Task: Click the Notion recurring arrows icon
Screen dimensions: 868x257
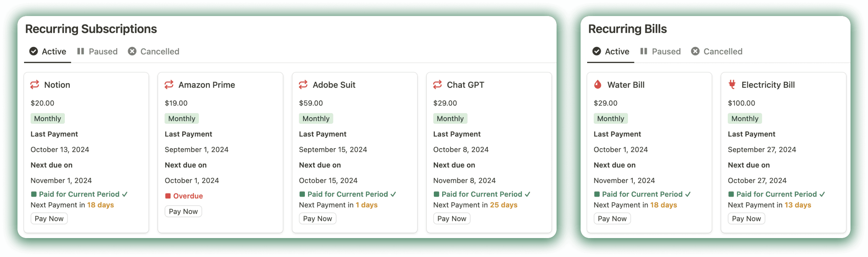Action: pos(35,85)
